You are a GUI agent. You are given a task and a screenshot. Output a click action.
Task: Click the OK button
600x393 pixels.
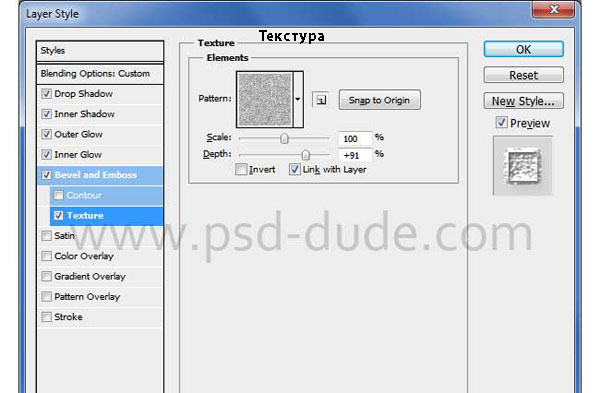[x=523, y=49]
